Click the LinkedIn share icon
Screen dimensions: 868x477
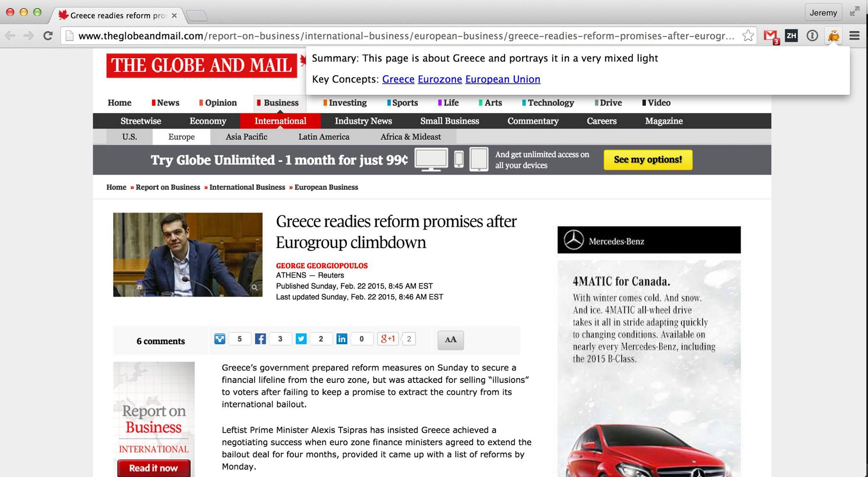click(x=342, y=339)
